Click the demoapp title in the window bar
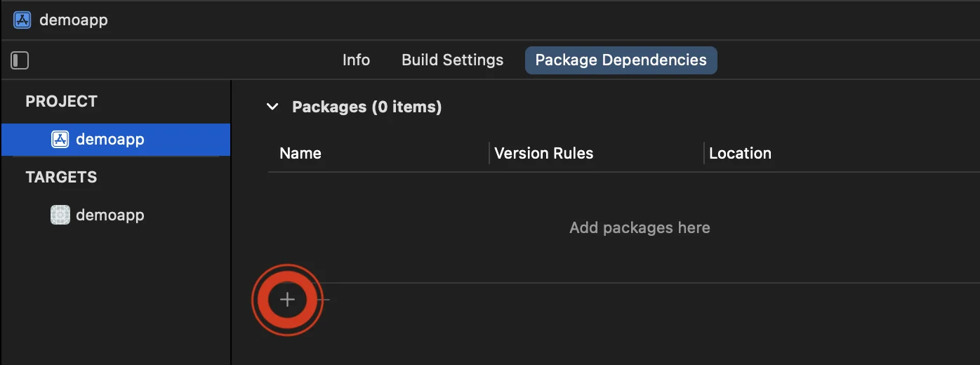This screenshot has height=365, width=980. coord(74,20)
